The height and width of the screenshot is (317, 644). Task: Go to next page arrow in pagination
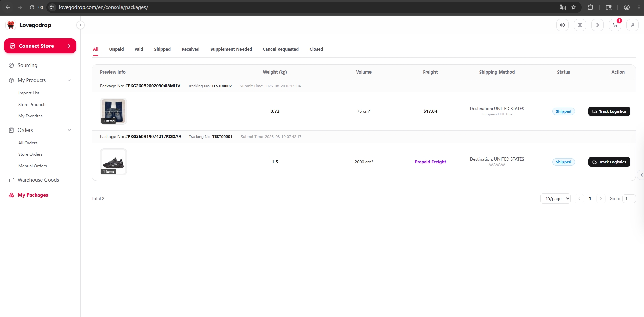pyautogui.click(x=601, y=199)
